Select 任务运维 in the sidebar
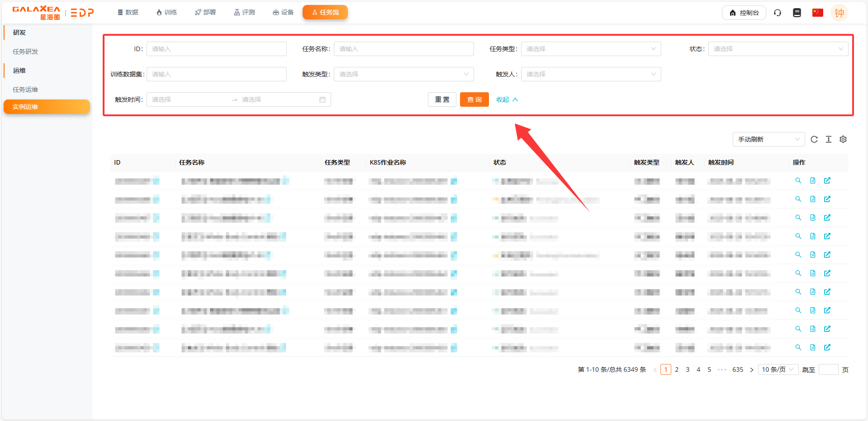 [25, 90]
